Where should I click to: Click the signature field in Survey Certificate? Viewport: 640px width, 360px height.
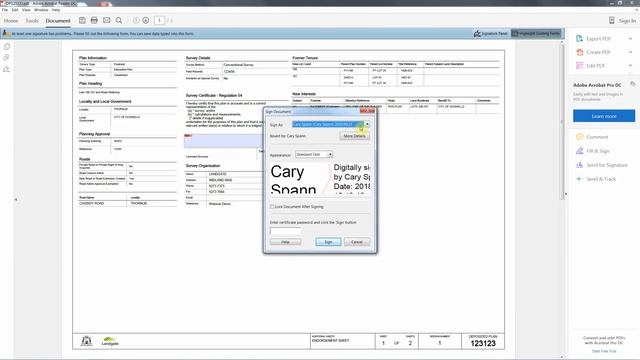(x=223, y=141)
